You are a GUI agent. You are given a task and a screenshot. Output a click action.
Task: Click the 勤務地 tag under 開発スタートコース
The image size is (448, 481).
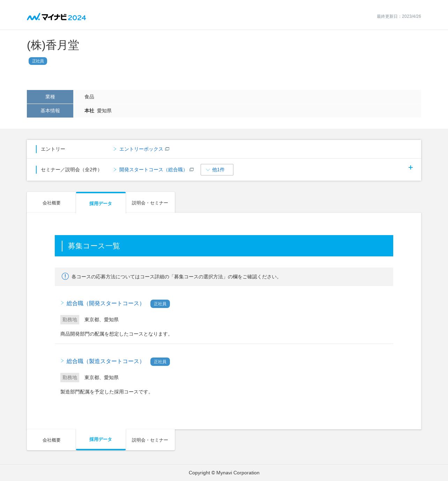[70, 320]
